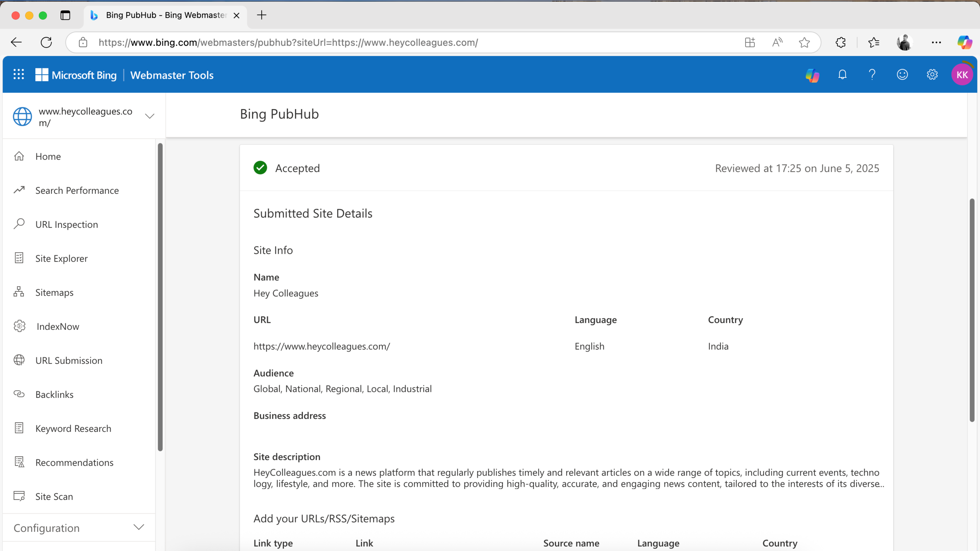Viewport: 980px width, 551px height.
Task: Open the browser Settings and more menu
Action: [937, 42]
